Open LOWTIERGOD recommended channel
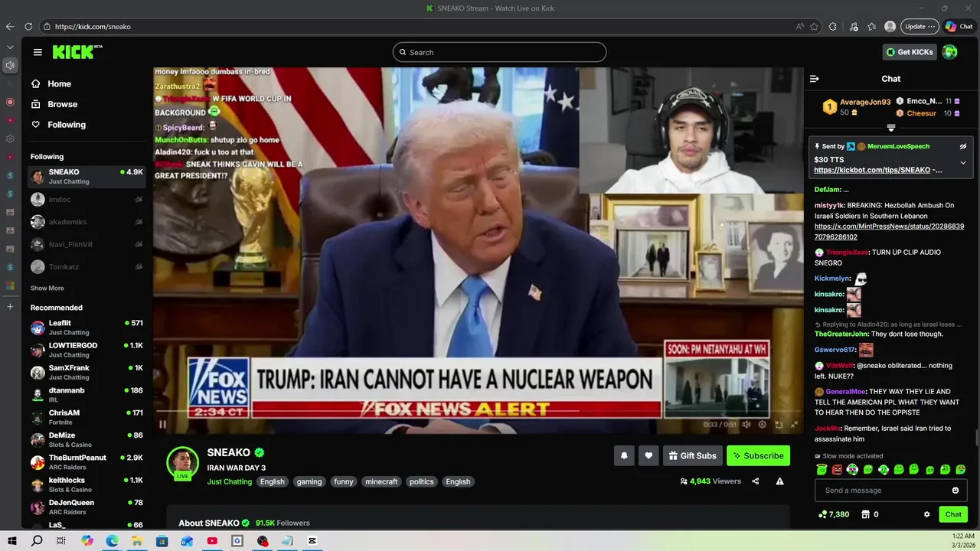 pyautogui.click(x=87, y=350)
